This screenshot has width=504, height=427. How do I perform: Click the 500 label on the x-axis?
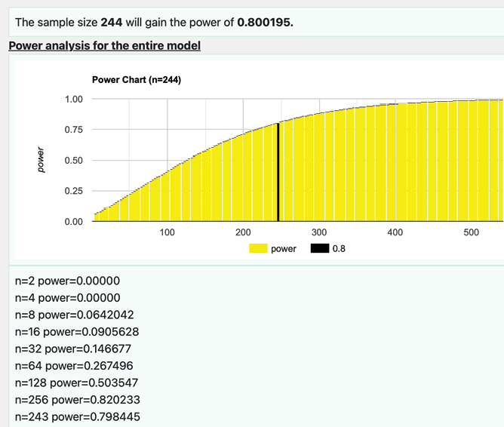pyautogui.click(x=471, y=232)
